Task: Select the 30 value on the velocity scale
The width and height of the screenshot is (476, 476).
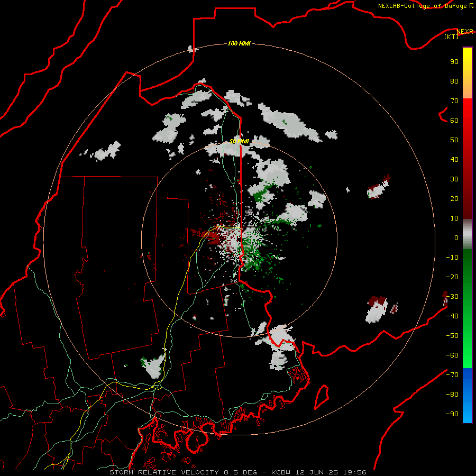Action: [x=454, y=179]
